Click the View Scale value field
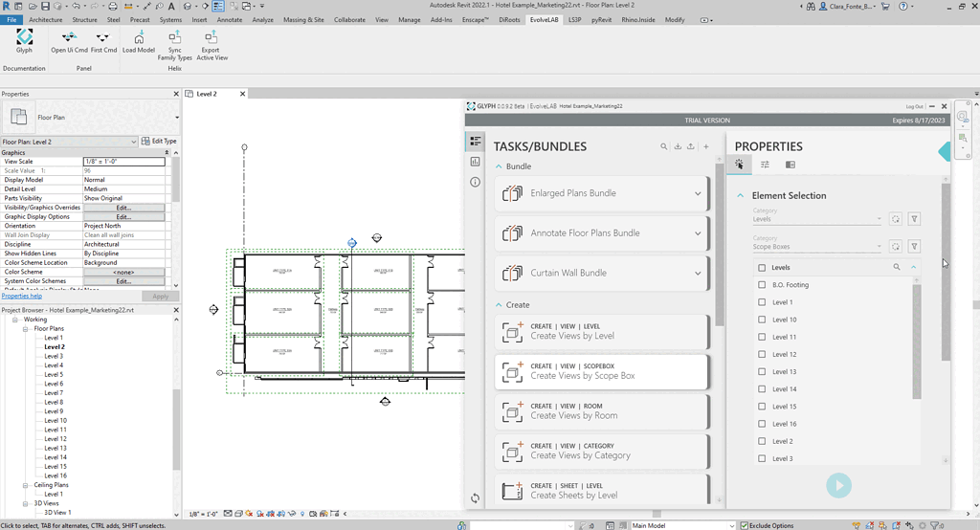This screenshot has width=980, height=530. point(123,162)
